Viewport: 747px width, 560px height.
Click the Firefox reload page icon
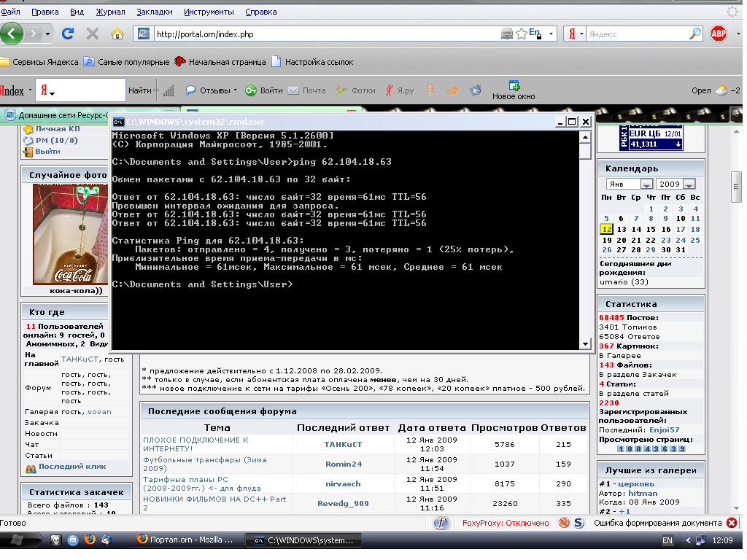coord(68,34)
